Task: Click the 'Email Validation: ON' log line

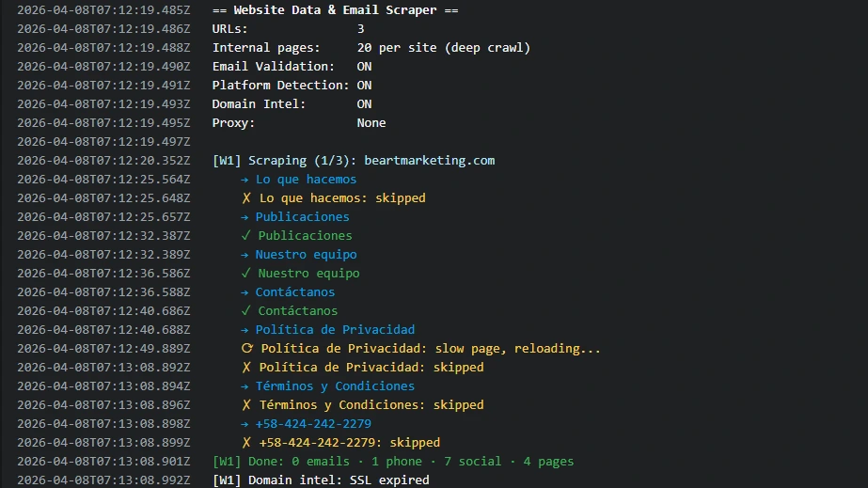Action: [292, 67]
